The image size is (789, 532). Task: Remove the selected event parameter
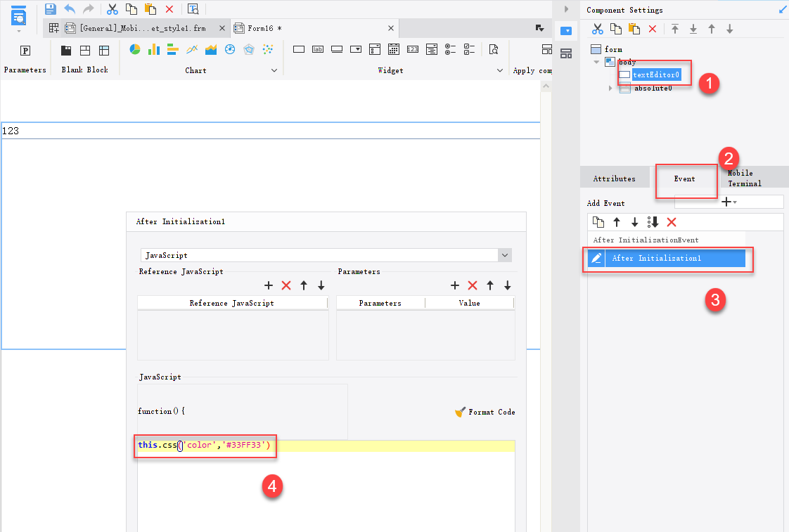[x=473, y=285]
